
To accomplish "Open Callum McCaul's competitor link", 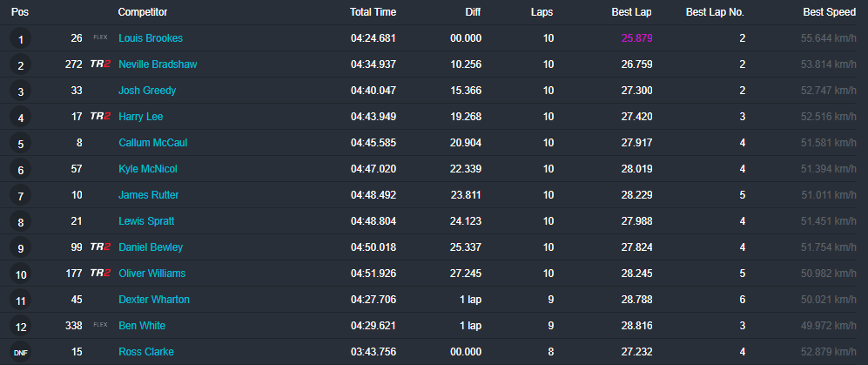I will click(x=153, y=143).
